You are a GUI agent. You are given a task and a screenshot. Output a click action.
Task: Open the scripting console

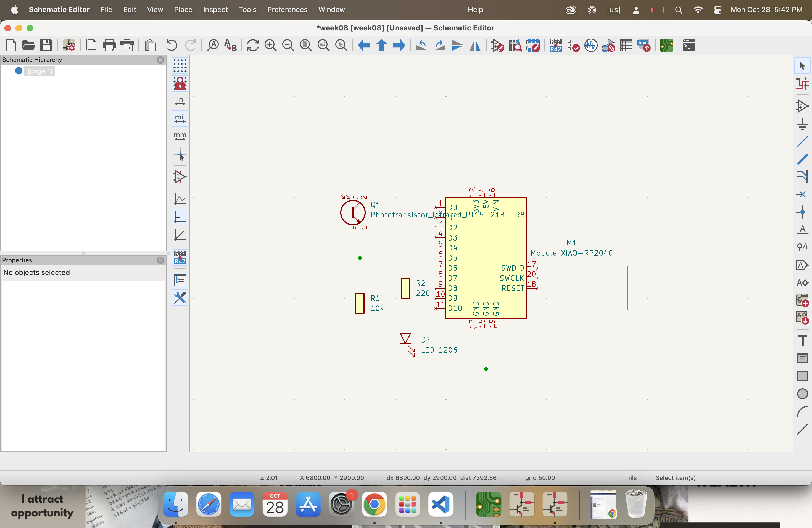(x=689, y=45)
